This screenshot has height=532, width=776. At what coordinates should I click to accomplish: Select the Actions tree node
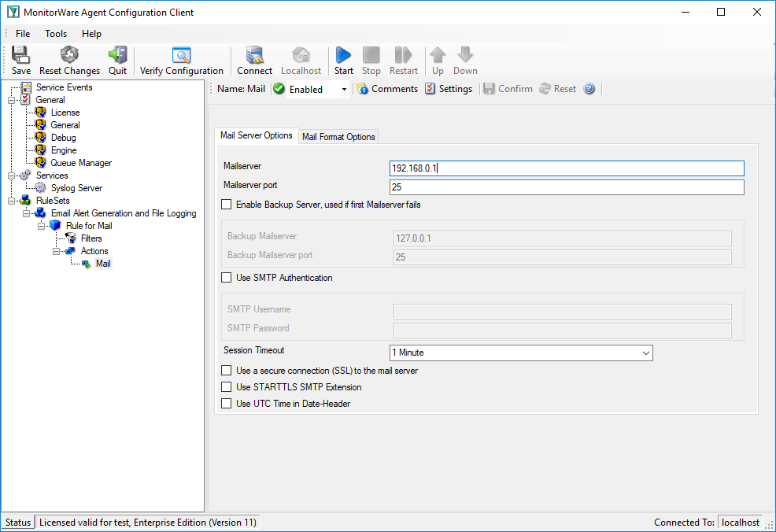click(x=94, y=251)
